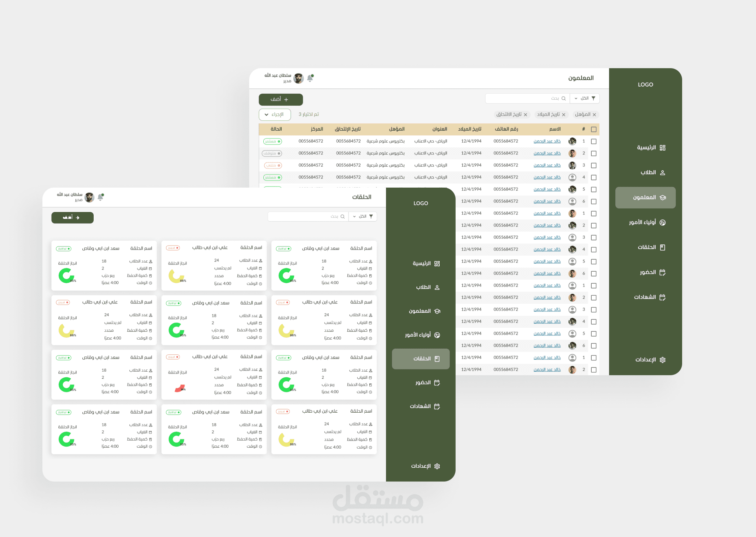
Task: Remove the المؤهل filter chip
Action: coord(594,114)
